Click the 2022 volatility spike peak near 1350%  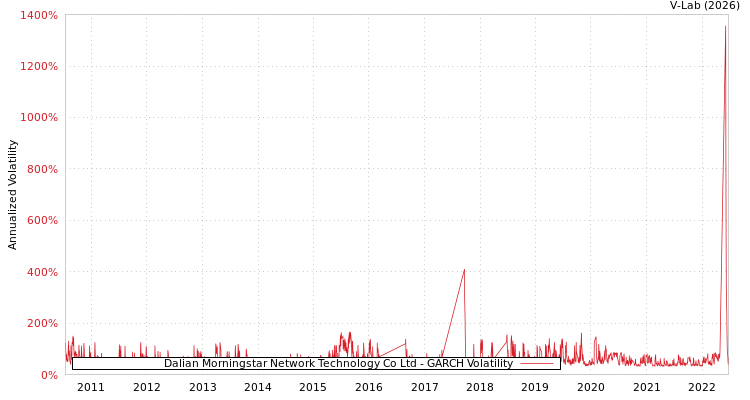pyautogui.click(x=725, y=26)
